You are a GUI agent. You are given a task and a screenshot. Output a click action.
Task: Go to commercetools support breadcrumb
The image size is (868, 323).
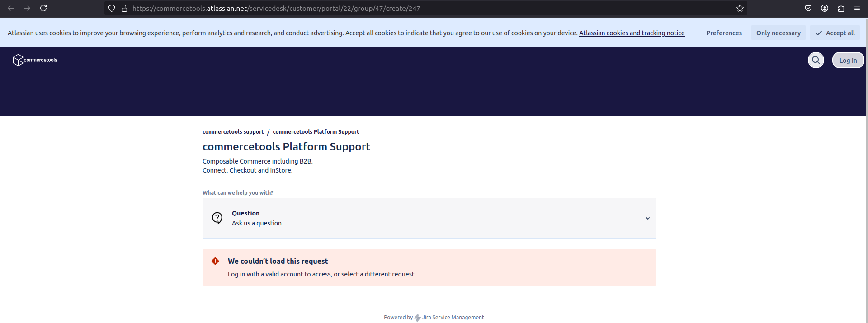tap(233, 132)
